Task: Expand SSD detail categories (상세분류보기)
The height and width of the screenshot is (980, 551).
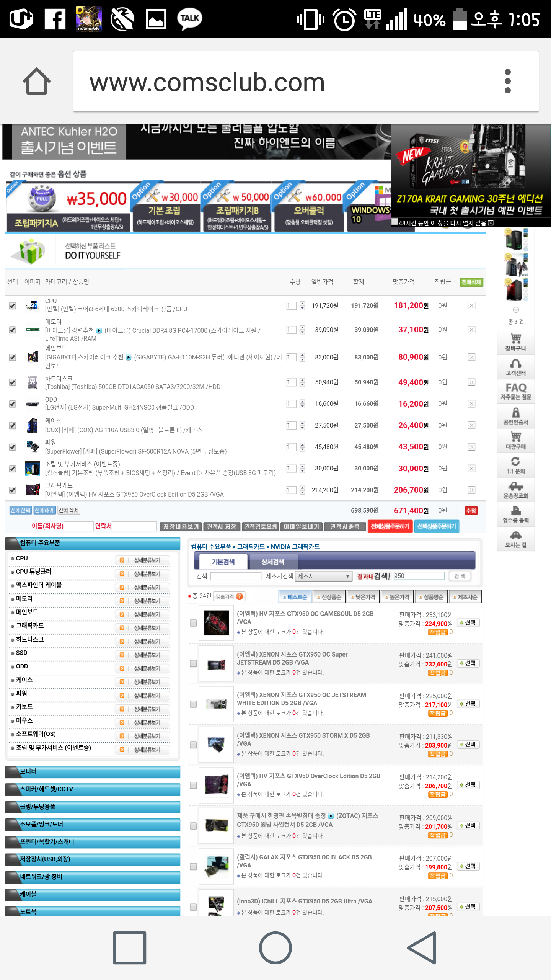Action: (142, 655)
